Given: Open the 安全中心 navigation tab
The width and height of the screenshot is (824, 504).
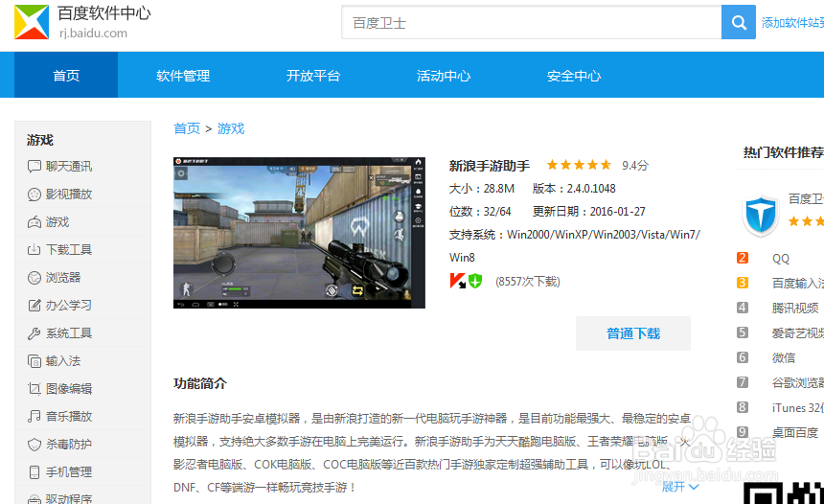Looking at the screenshot, I should point(574,76).
